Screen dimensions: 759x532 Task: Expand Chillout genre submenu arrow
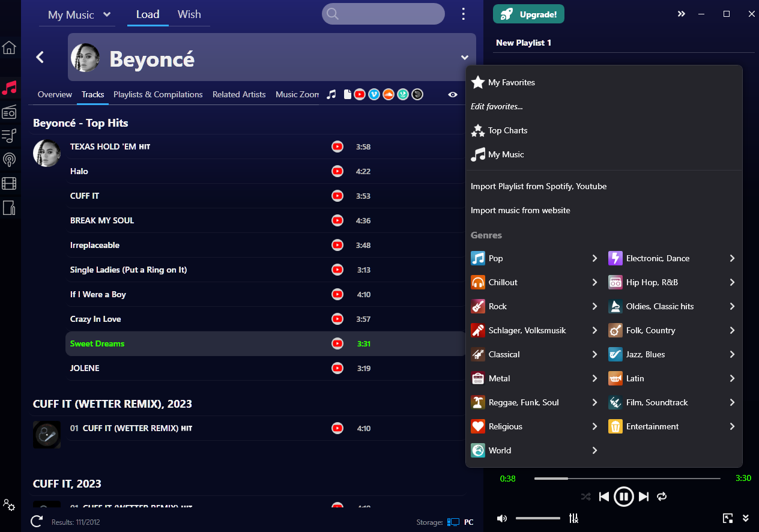(594, 282)
